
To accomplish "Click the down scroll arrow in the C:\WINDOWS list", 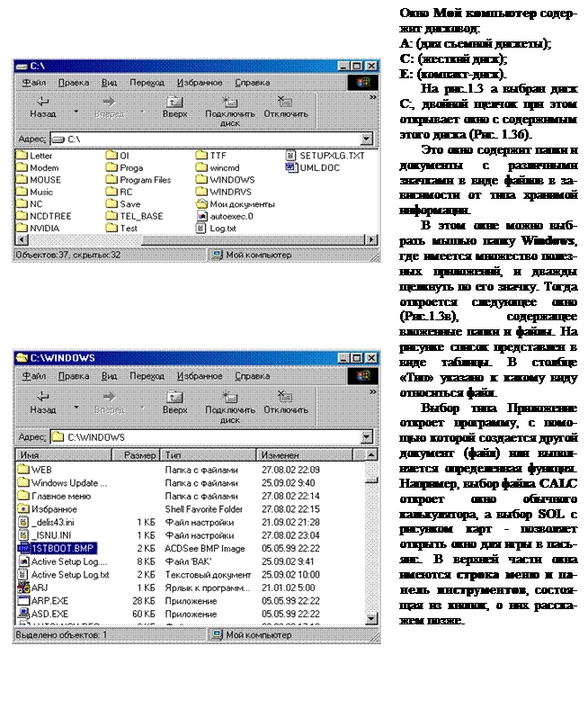I will 371,618.
